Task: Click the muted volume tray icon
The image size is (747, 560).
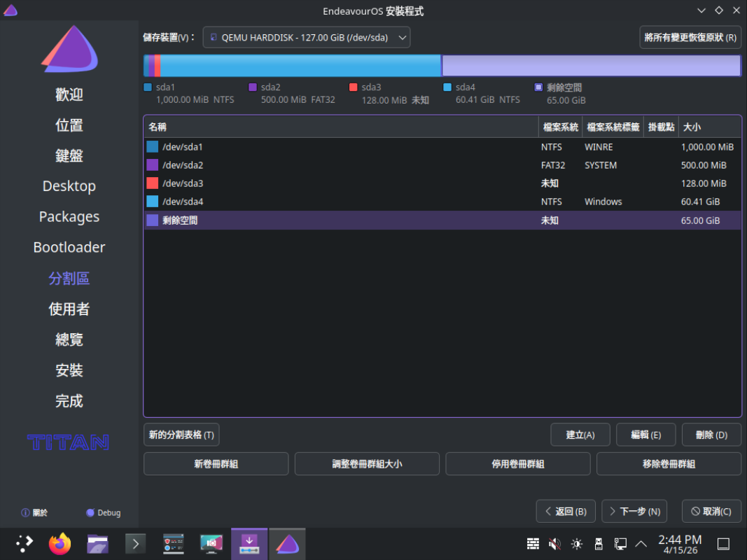Action: [554, 544]
